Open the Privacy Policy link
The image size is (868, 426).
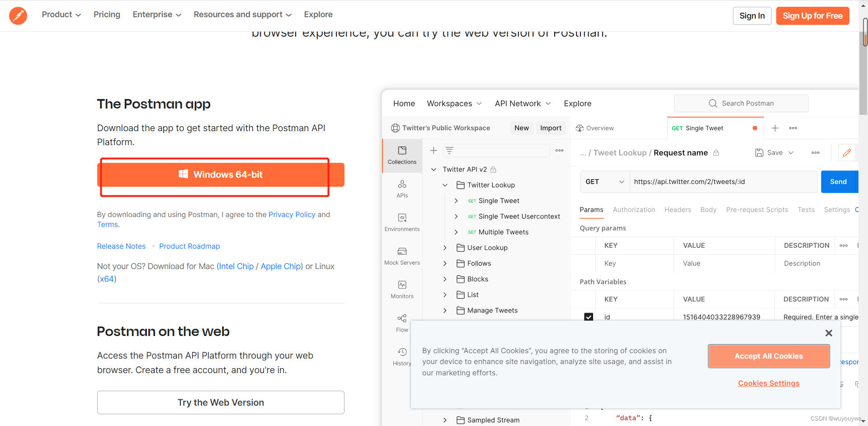click(292, 214)
